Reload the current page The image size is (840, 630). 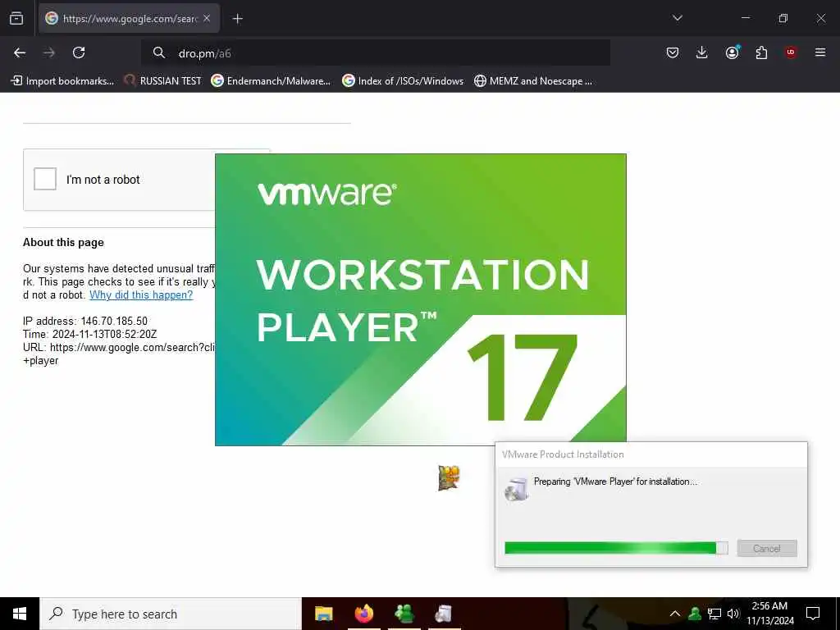pos(79,52)
